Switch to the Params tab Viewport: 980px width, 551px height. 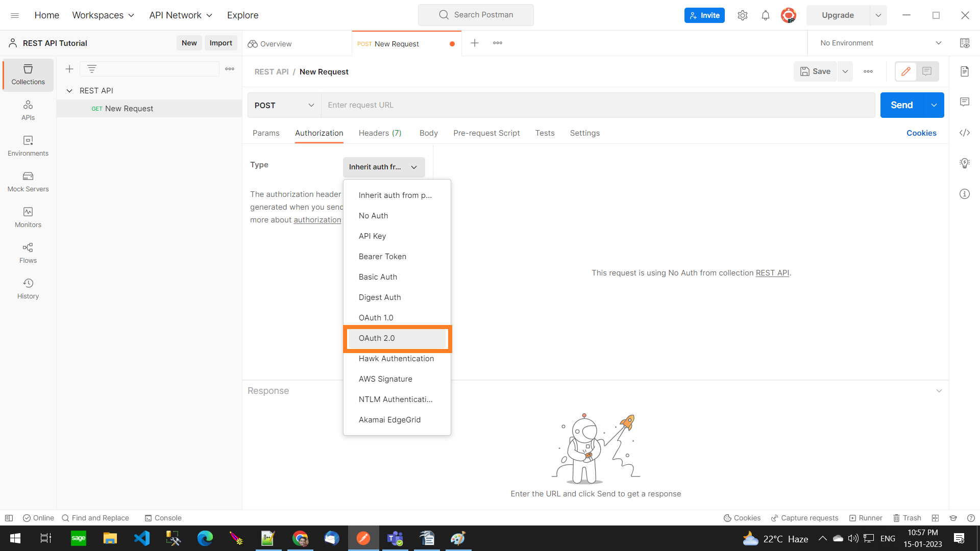click(266, 133)
